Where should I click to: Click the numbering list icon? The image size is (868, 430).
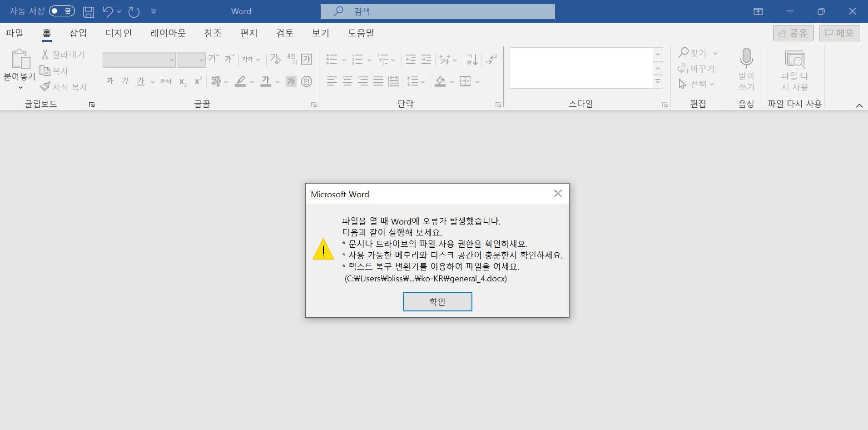click(357, 59)
